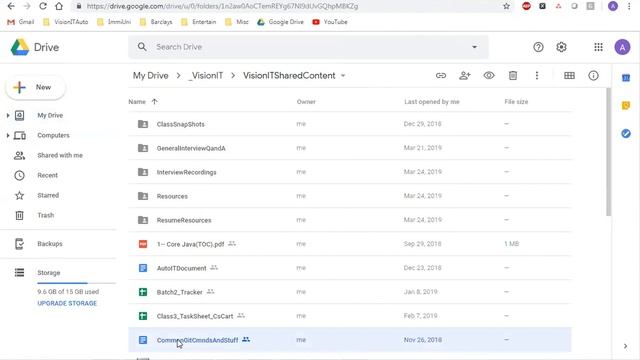Open Drive settings gear icon
The height and width of the screenshot is (360, 640).
coord(561,47)
